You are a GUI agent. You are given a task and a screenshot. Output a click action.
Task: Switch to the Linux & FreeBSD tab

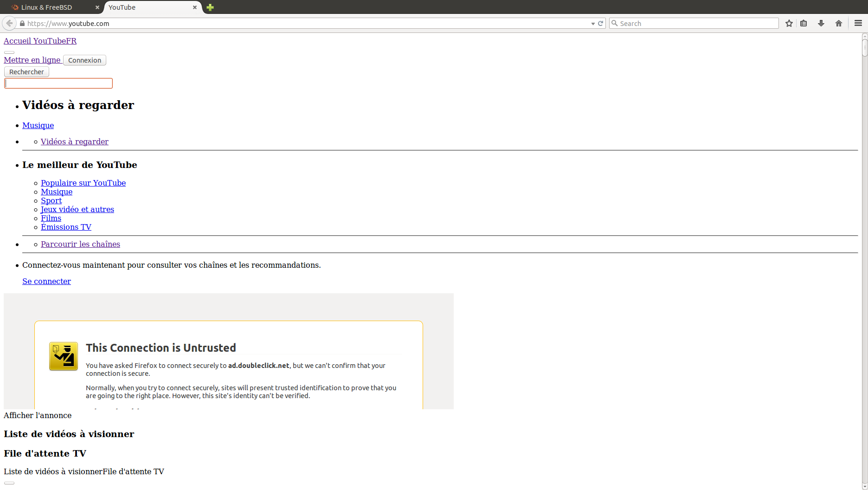pyautogui.click(x=46, y=7)
